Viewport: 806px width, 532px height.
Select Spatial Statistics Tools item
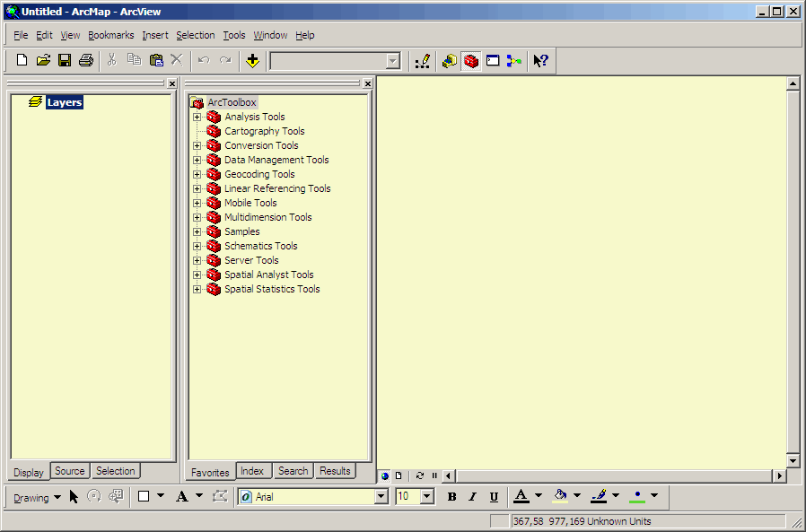tap(272, 289)
